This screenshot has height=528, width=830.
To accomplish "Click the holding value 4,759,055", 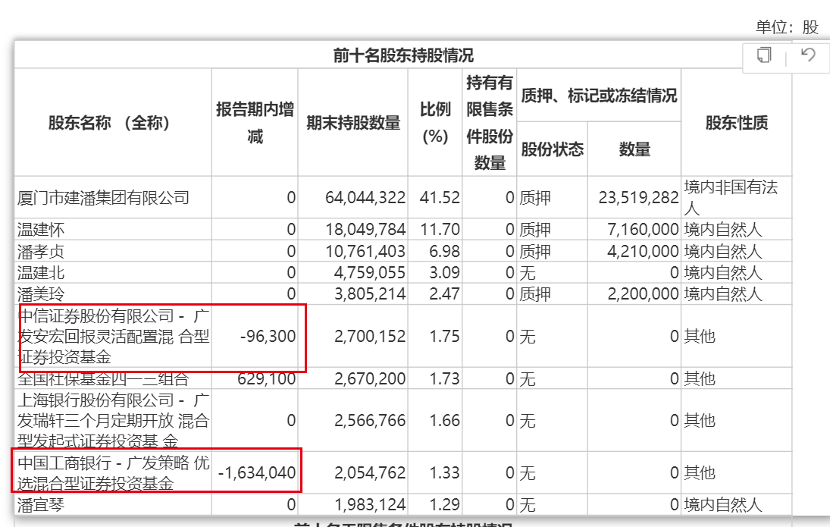I will click(x=369, y=273).
